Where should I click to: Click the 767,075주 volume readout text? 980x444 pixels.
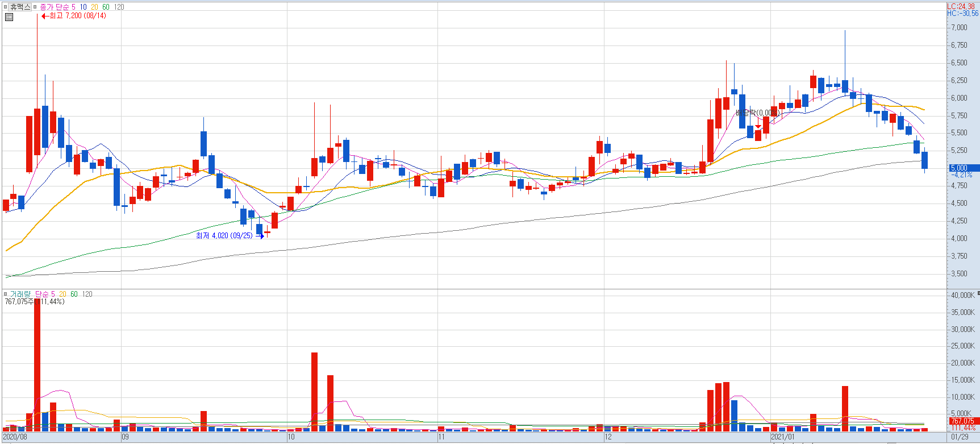pyautogui.click(x=35, y=301)
